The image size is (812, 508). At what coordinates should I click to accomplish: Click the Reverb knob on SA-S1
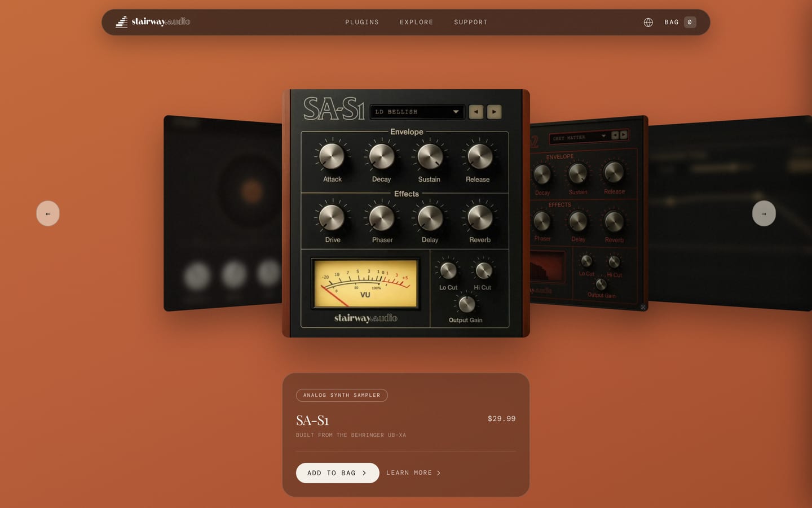point(480,218)
